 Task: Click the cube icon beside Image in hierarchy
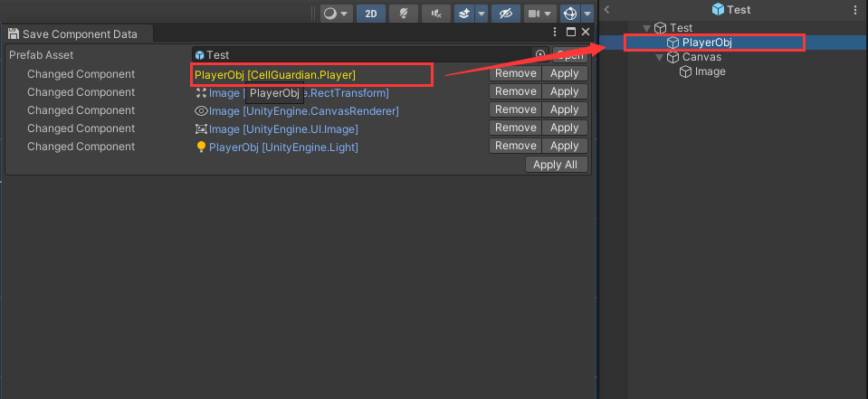pyautogui.click(x=685, y=71)
